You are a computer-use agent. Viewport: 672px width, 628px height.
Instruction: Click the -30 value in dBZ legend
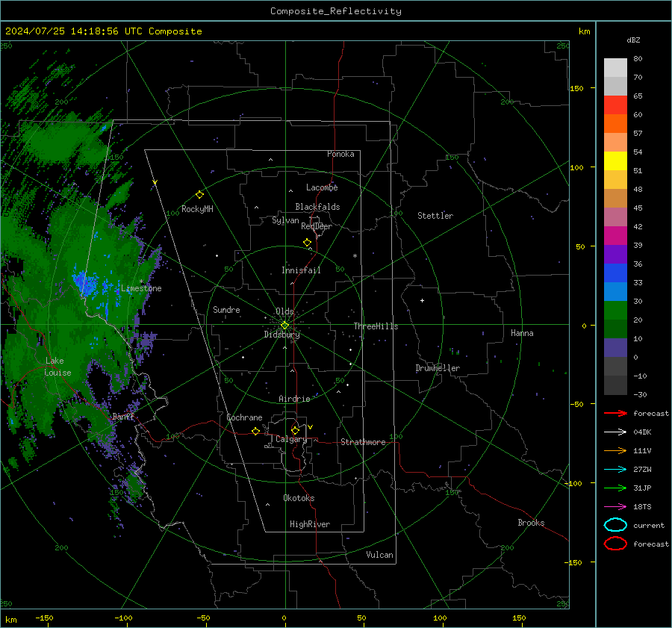coord(640,394)
